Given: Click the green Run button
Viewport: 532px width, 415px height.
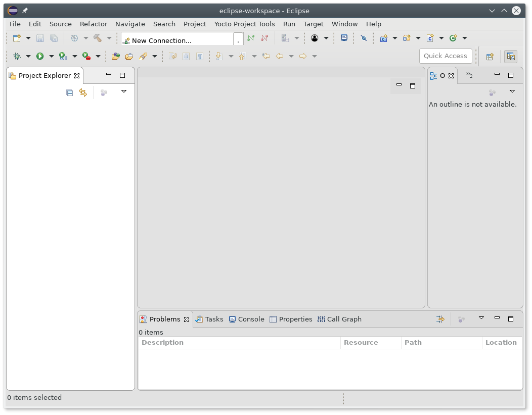Looking at the screenshot, I should click(x=39, y=56).
